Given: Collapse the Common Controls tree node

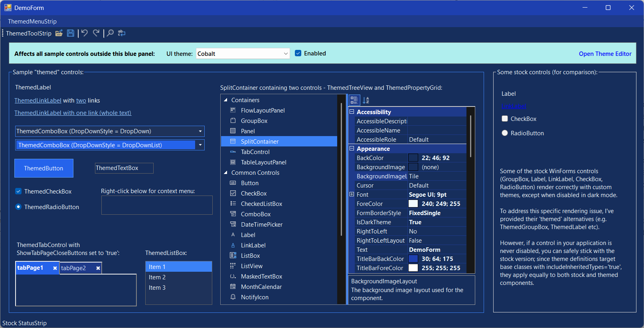Looking at the screenshot, I should [x=225, y=172].
